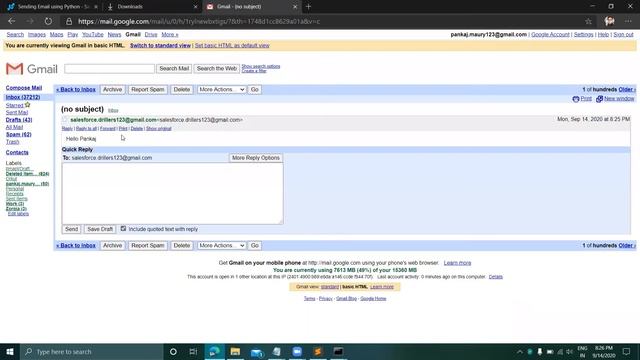Close the Downloads tab
The width and height of the screenshot is (640, 360).
(195, 7)
